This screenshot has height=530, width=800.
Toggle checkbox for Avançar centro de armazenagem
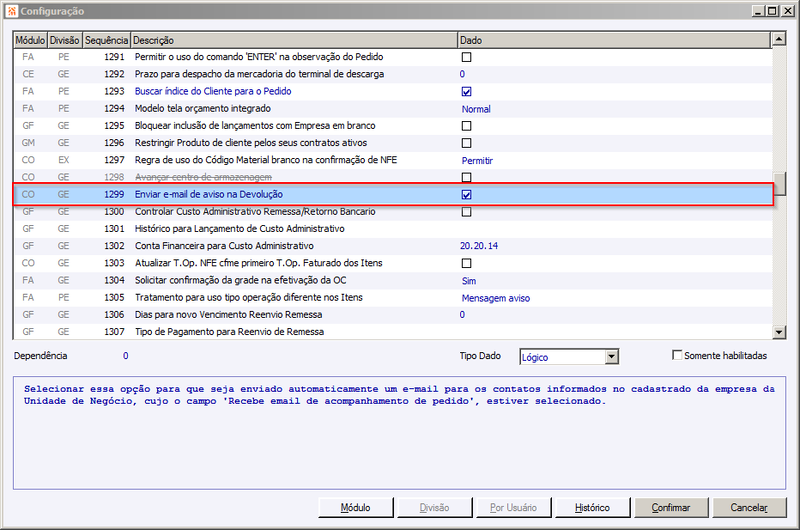pos(466,177)
